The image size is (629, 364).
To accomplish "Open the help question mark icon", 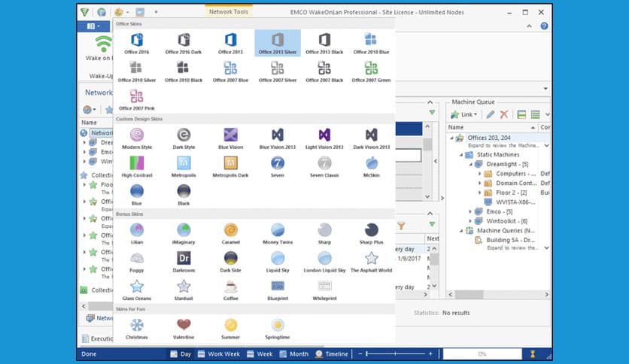I will [544, 26].
